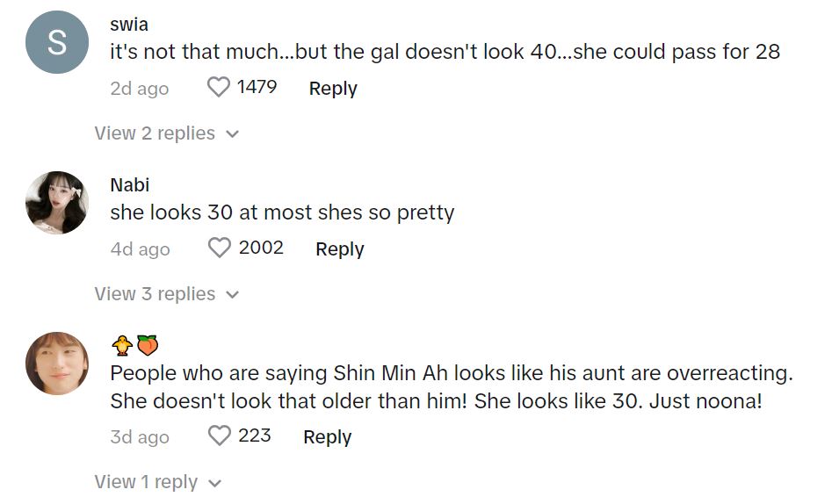The image size is (832, 504).
Task: Click the 2d ago timestamp
Action: (140, 89)
